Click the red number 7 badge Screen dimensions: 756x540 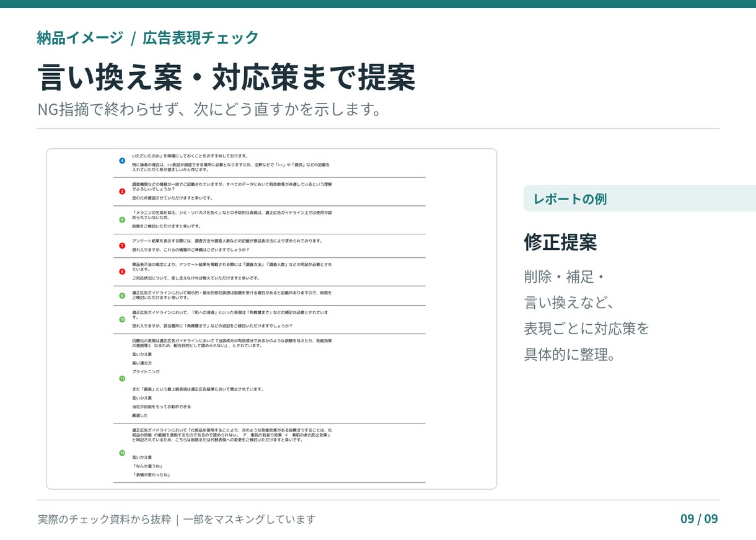122,246
